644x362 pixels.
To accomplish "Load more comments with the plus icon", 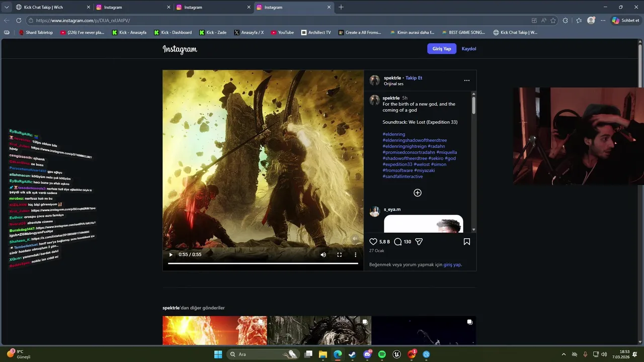I will pyautogui.click(x=418, y=193).
